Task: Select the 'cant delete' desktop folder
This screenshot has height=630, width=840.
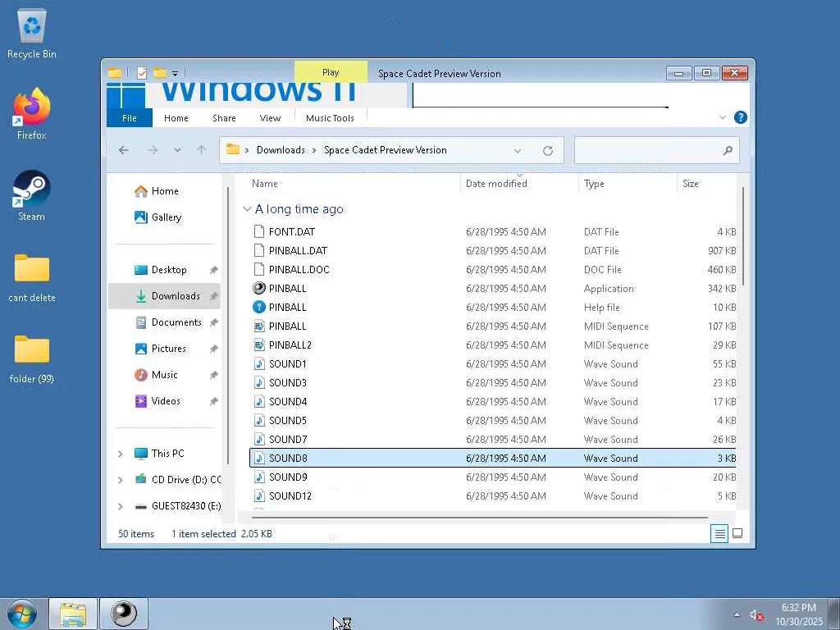Action: point(32,278)
